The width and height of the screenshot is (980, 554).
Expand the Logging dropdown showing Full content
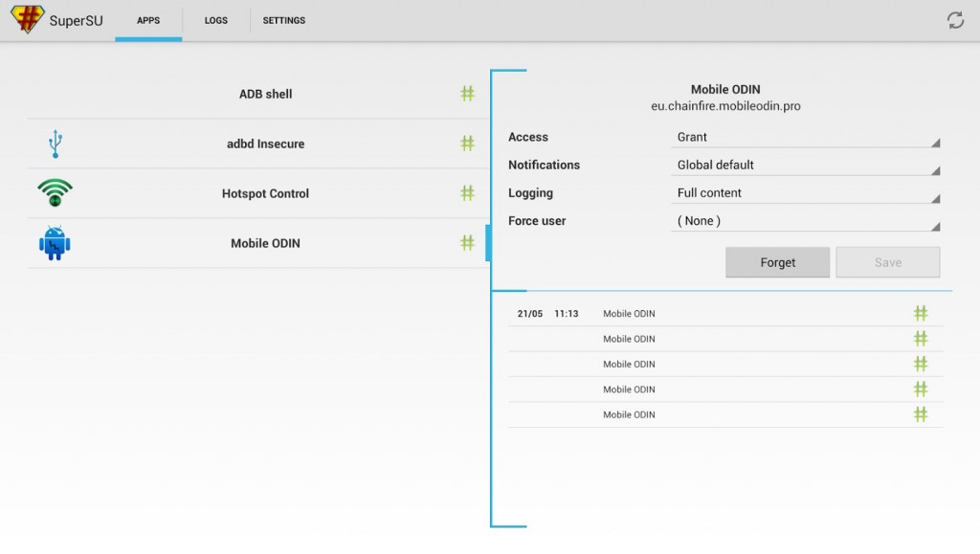(x=805, y=193)
